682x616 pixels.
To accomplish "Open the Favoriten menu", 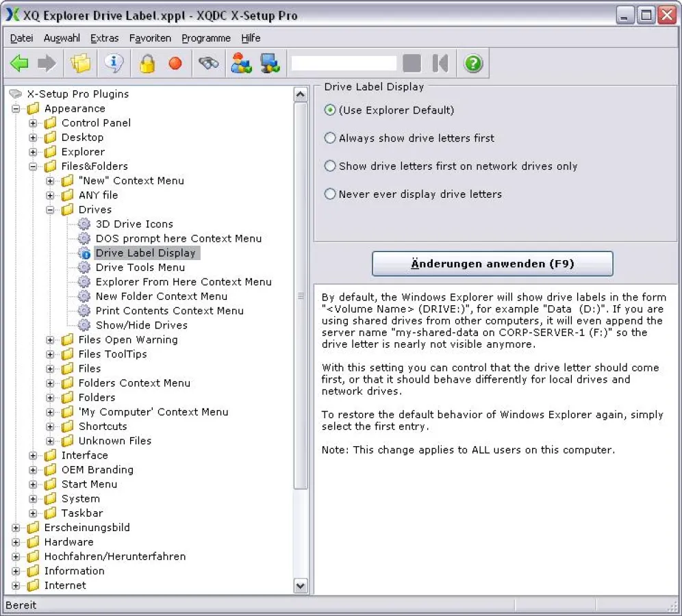I will click(149, 38).
